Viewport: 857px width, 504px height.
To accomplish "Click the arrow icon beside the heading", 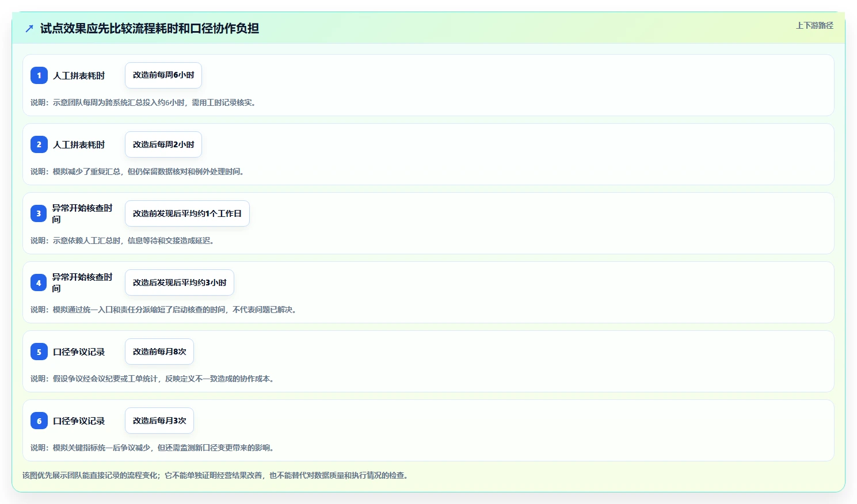I will (x=29, y=28).
